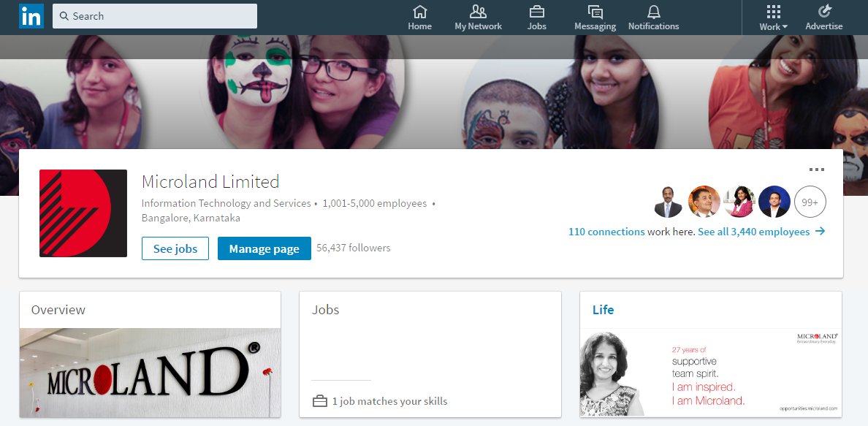Click the See jobs button
This screenshot has height=426, width=868.
click(x=175, y=248)
